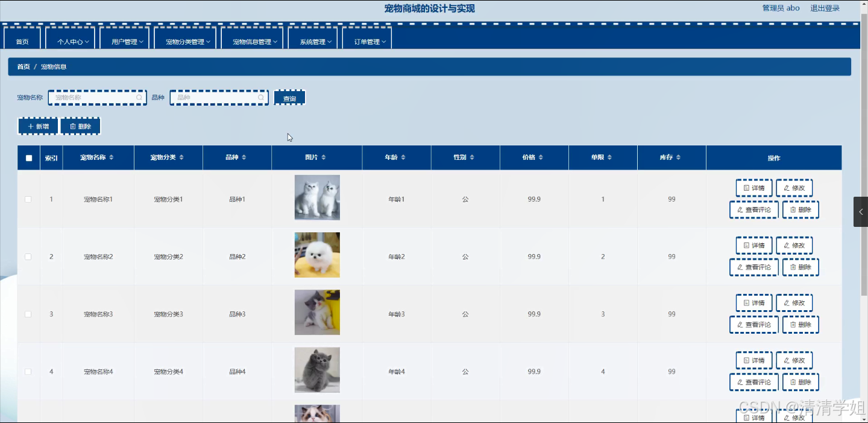Expand the 系统管理 menu
868x423 pixels.
click(313, 39)
